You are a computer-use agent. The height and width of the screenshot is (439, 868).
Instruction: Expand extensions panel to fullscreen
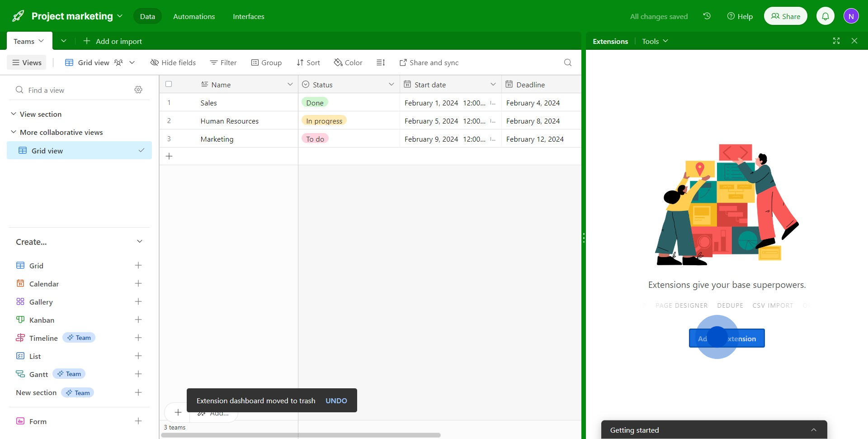pyautogui.click(x=836, y=41)
